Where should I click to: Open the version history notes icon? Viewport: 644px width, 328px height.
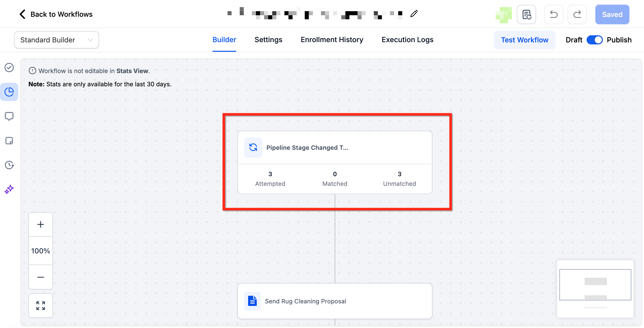click(x=526, y=14)
